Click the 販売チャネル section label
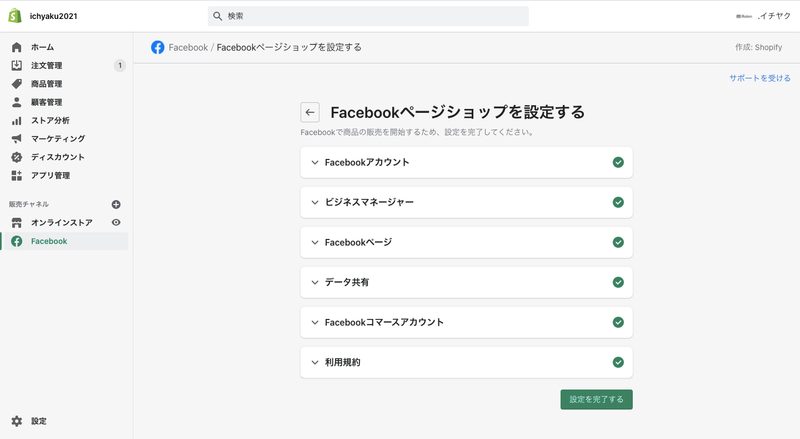 pyautogui.click(x=29, y=204)
